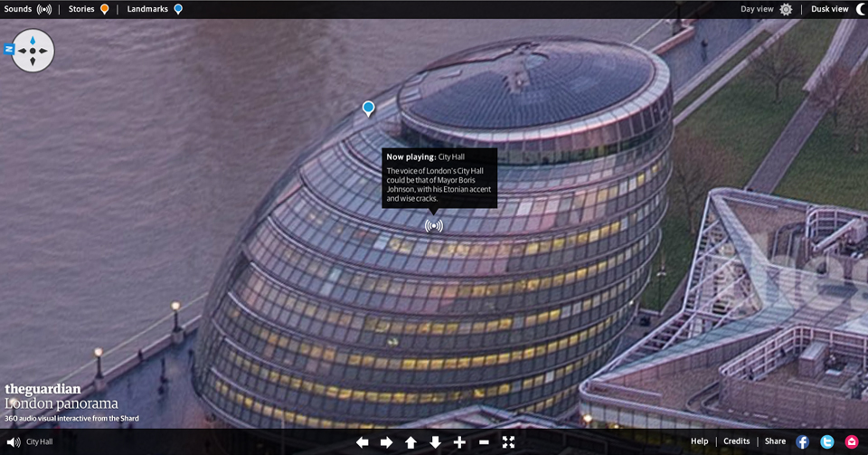This screenshot has width=868, height=455.
Task: Enter fullscreen mode
Action: (508, 441)
